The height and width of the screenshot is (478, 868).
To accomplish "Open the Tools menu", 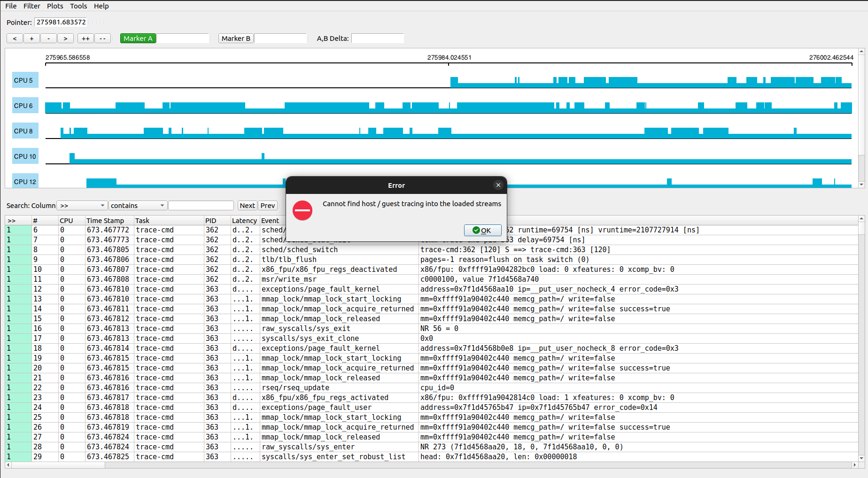I will (78, 6).
